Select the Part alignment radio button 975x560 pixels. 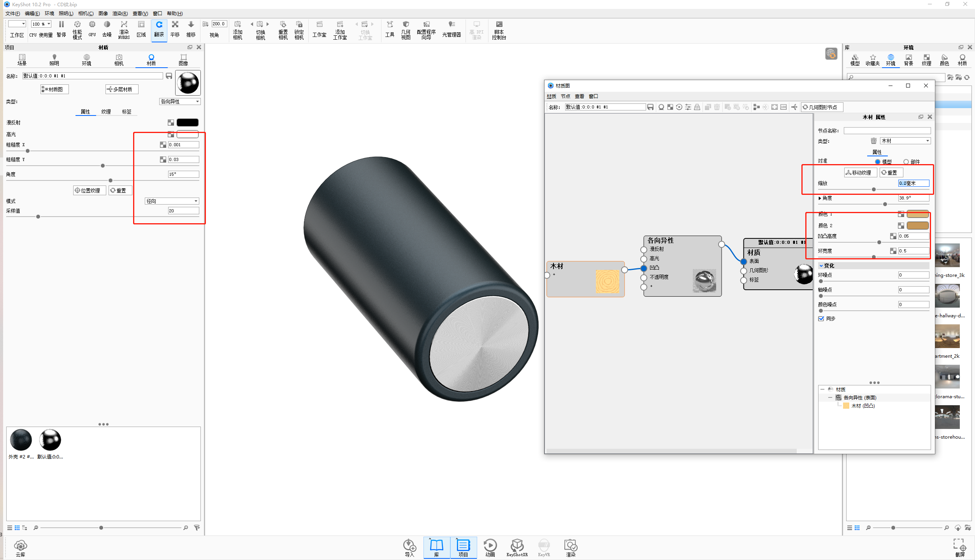[906, 162]
